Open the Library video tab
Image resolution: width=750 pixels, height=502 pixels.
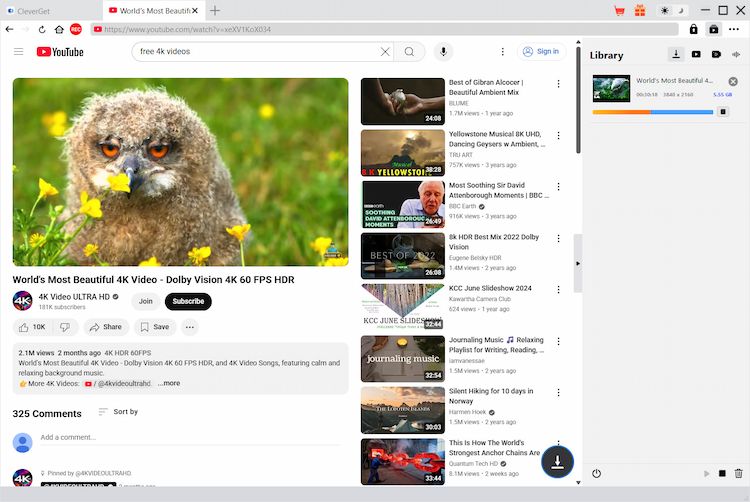[696, 54]
